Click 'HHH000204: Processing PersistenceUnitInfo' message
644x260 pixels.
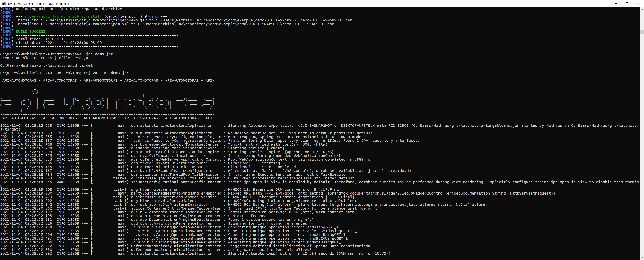point(292,178)
